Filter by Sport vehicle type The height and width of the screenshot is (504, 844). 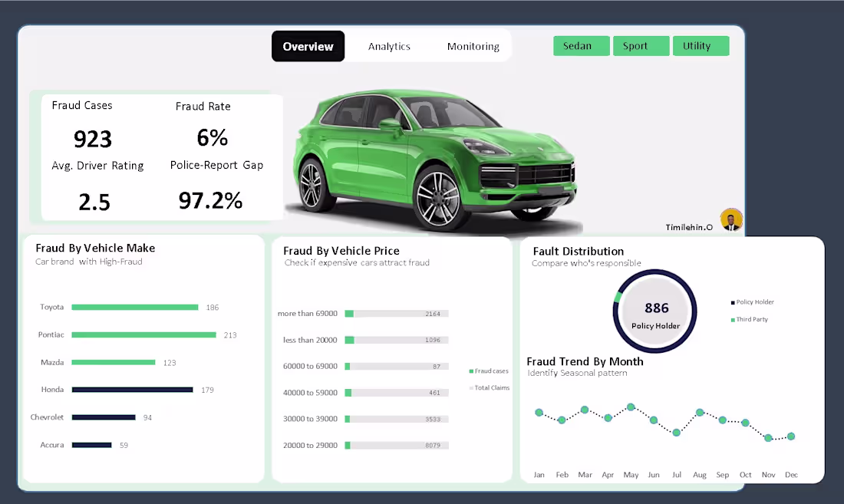[x=641, y=46]
